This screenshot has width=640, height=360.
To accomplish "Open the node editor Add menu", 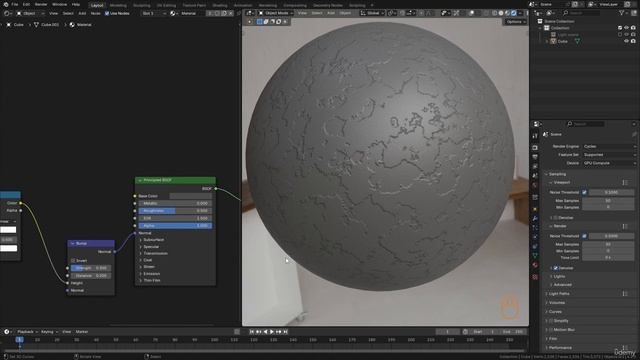I will (x=82, y=13).
